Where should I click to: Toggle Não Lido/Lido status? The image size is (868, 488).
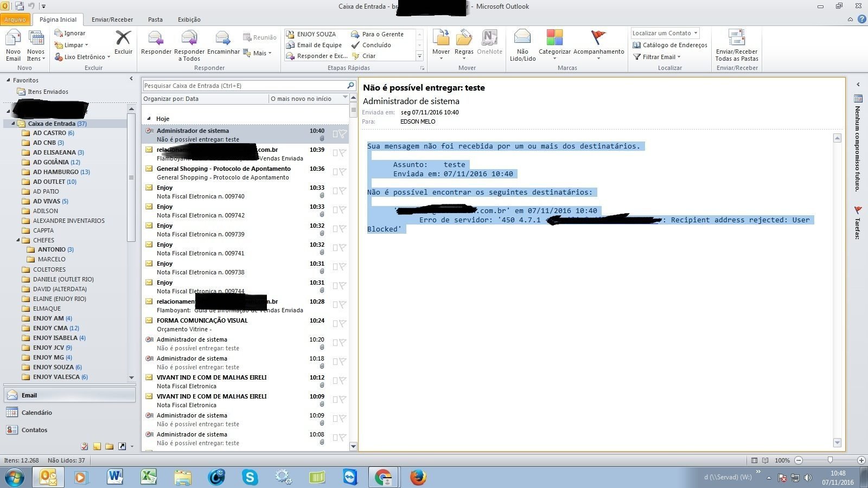point(522,46)
